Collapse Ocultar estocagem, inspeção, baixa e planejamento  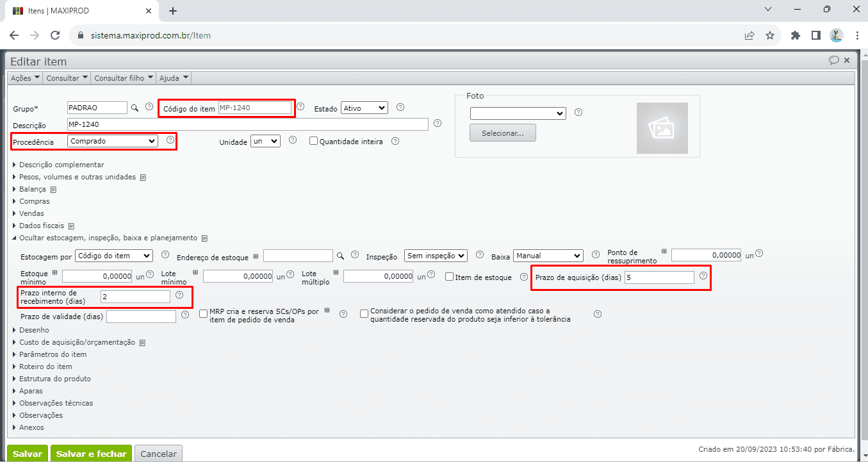pyautogui.click(x=108, y=238)
